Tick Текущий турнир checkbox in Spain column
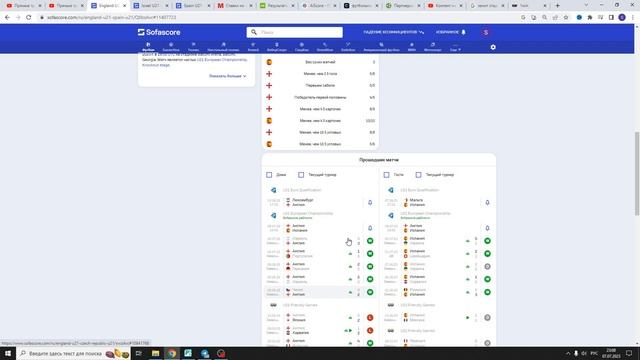This screenshot has height=360, width=640. tap(418, 175)
